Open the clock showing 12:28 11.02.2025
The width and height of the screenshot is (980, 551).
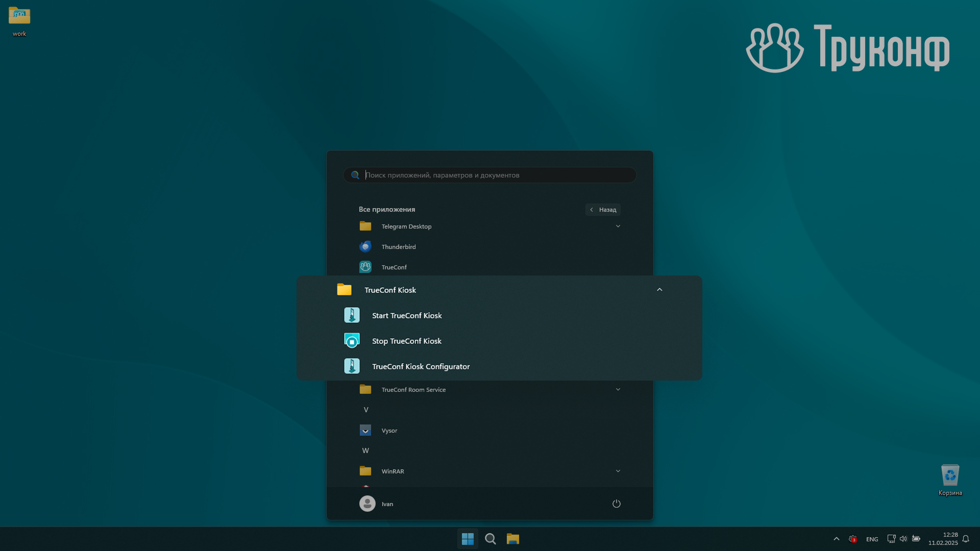(x=943, y=539)
